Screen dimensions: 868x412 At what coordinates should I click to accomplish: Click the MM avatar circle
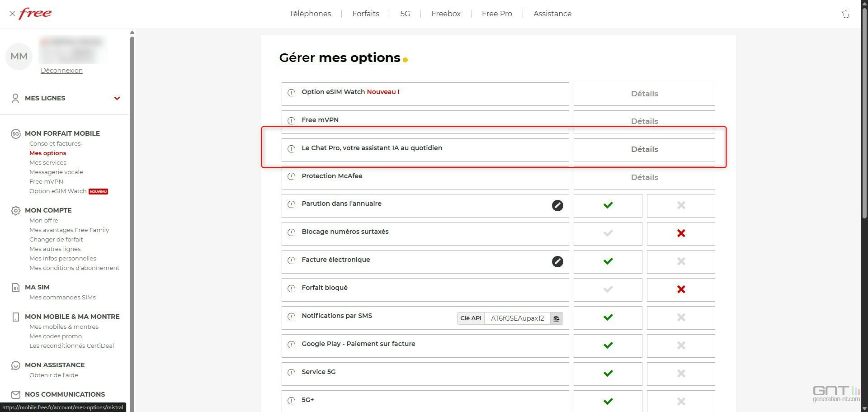[19, 56]
